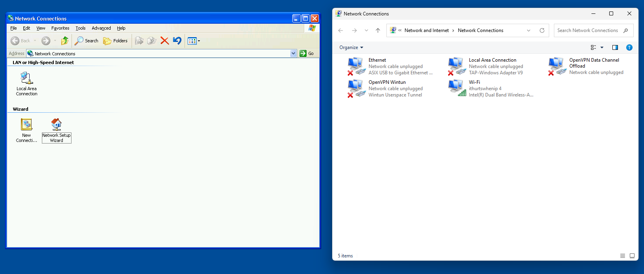Screen dimensions: 644x274
Task: Expand the Organize dropdown menu
Action: click(351, 47)
